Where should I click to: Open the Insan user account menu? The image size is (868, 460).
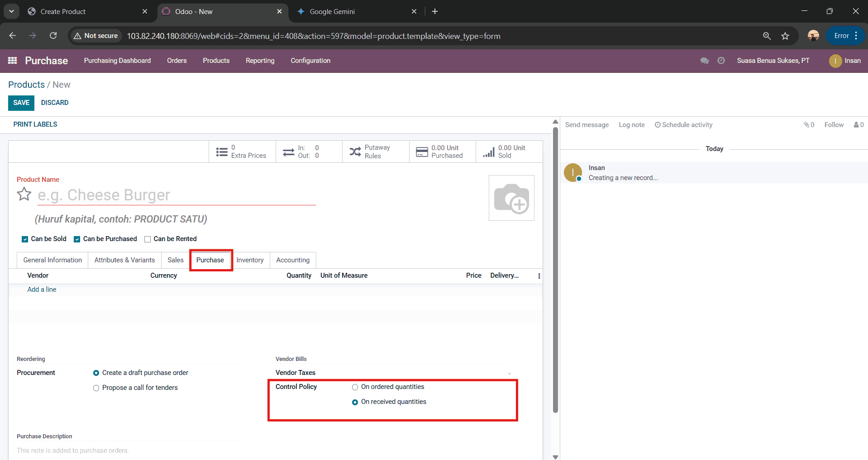844,61
